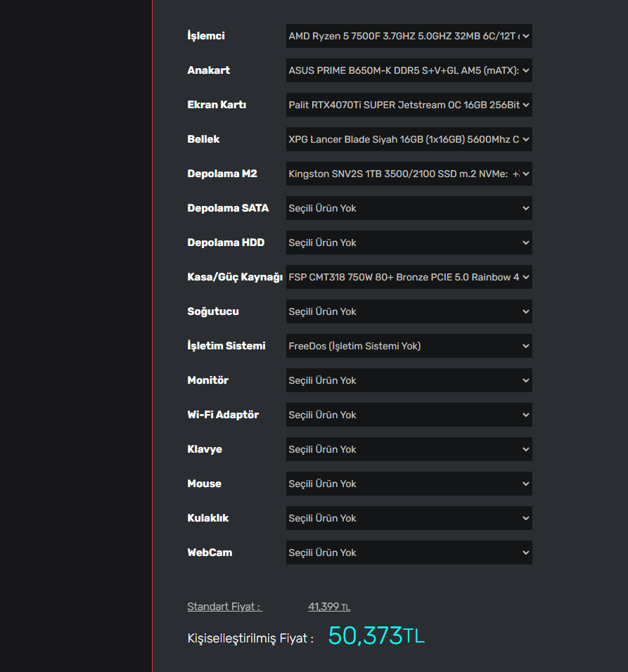
Task: Click the Depolama SATA row label
Action: click(x=228, y=208)
